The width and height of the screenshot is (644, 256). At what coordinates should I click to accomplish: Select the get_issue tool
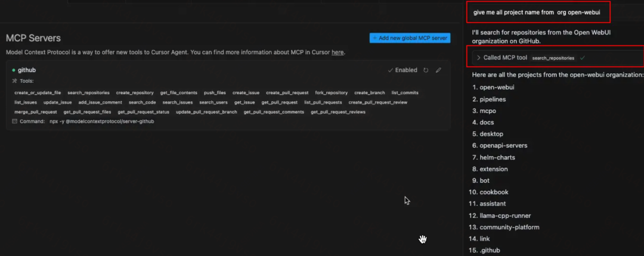pos(244,102)
